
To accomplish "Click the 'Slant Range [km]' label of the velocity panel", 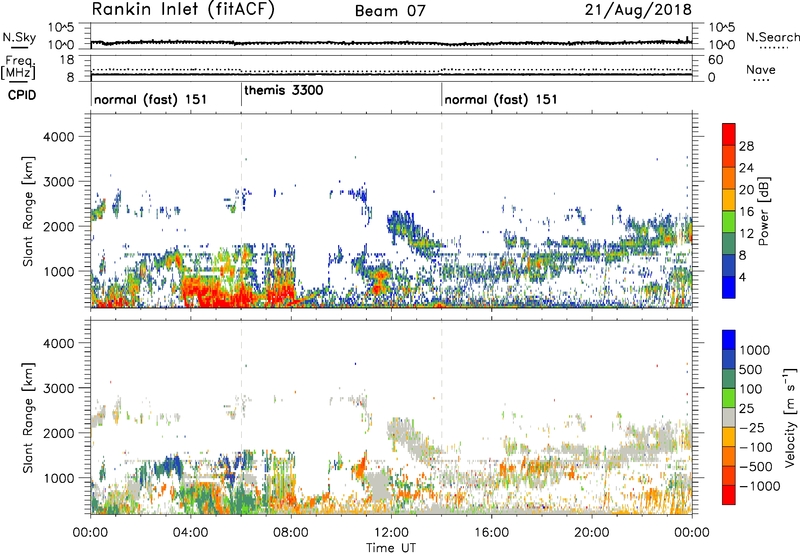I will [x=28, y=418].
